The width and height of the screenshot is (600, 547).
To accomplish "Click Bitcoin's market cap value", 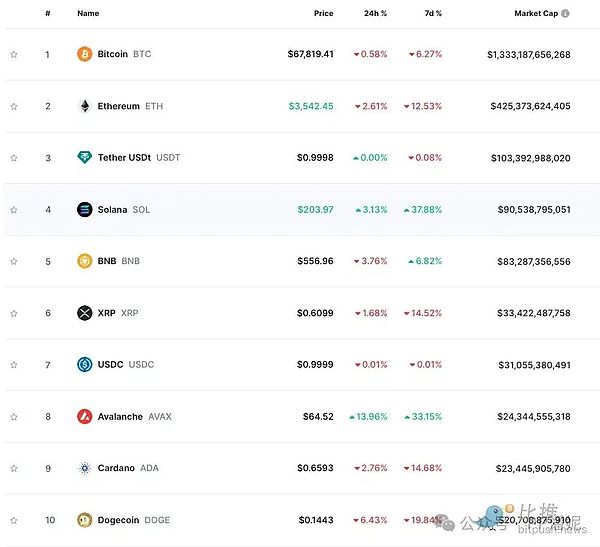I will (529, 54).
